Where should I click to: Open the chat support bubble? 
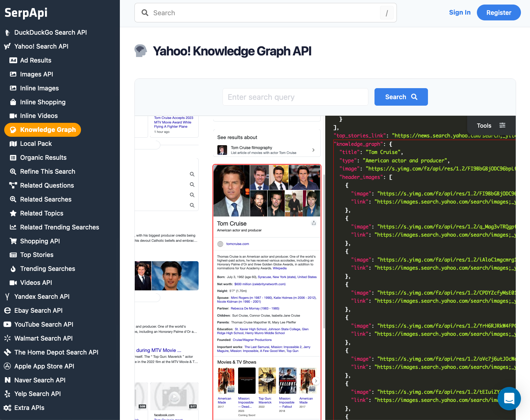(509, 398)
